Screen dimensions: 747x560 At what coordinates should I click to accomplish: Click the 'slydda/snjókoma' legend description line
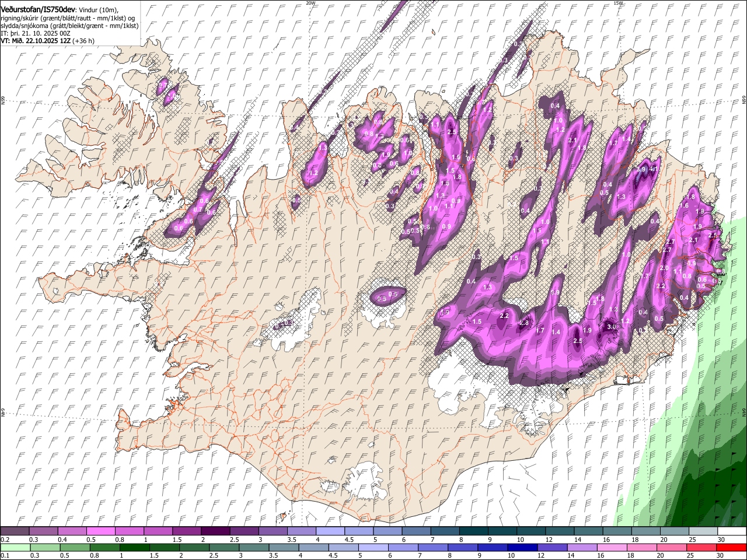click(69, 26)
